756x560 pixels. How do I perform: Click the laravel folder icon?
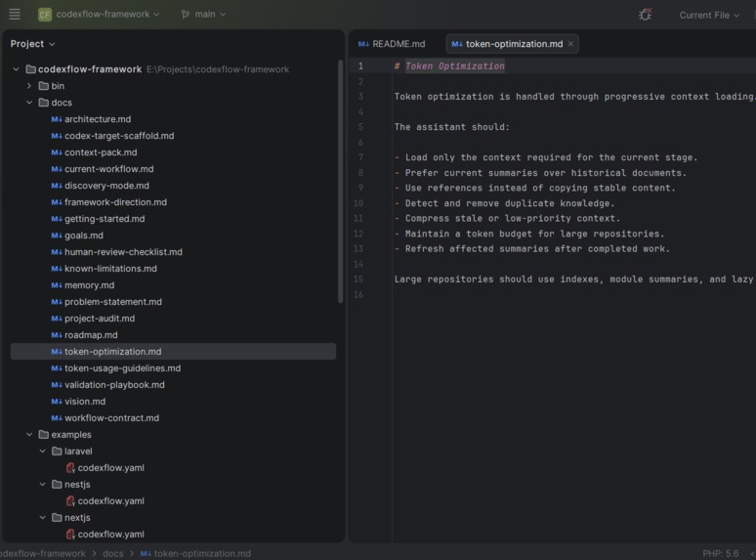(x=57, y=452)
